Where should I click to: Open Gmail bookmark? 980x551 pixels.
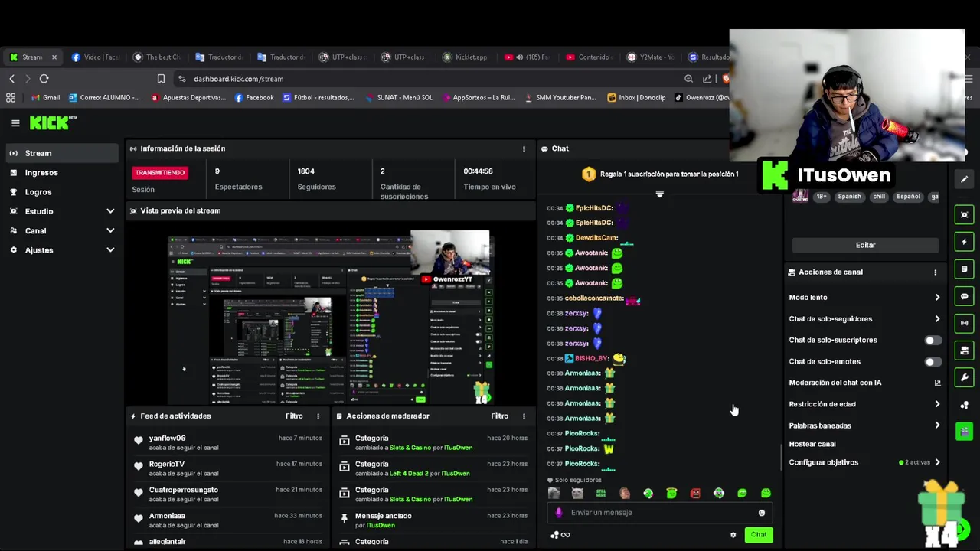(45, 98)
